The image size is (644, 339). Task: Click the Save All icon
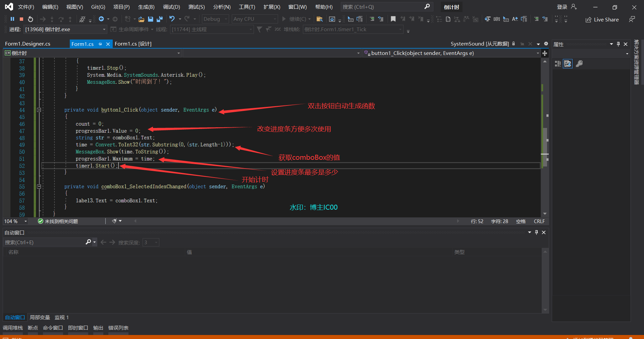click(x=160, y=19)
